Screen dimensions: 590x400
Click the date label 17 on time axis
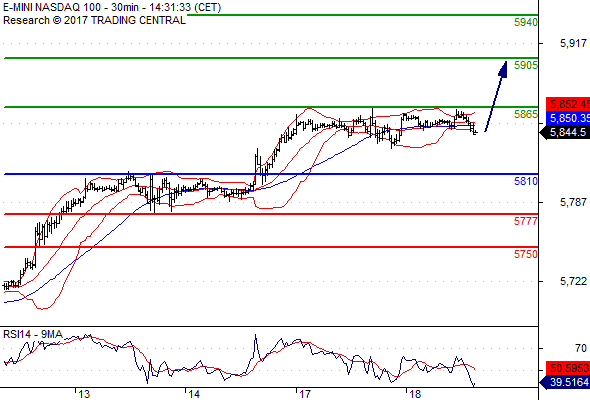(304, 394)
